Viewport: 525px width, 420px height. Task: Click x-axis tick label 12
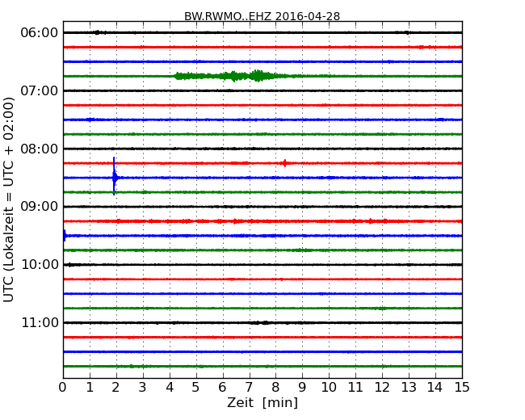coord(382,387)
